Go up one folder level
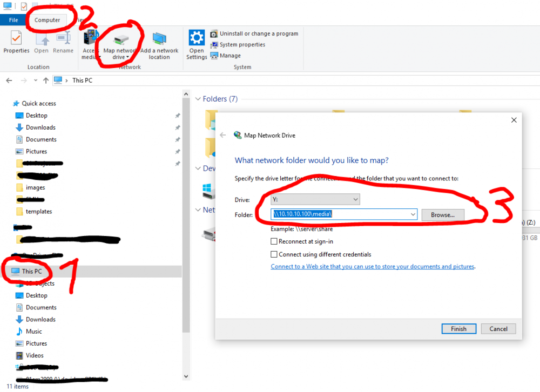This screenshot has height=392, width=540. point(46,80)
